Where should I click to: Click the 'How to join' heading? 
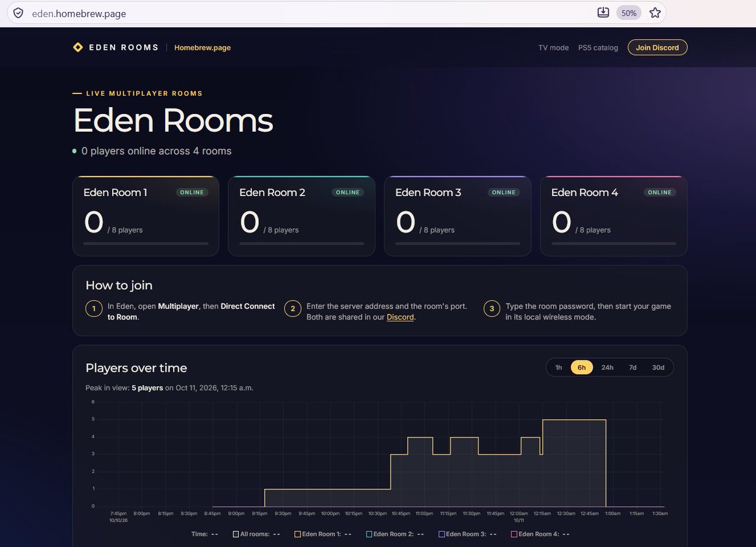119,285
